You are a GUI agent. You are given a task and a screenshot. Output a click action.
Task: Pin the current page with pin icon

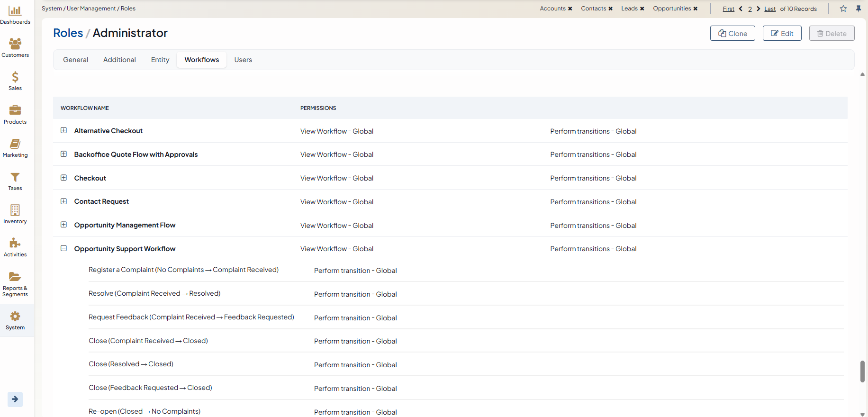(859, 9)
